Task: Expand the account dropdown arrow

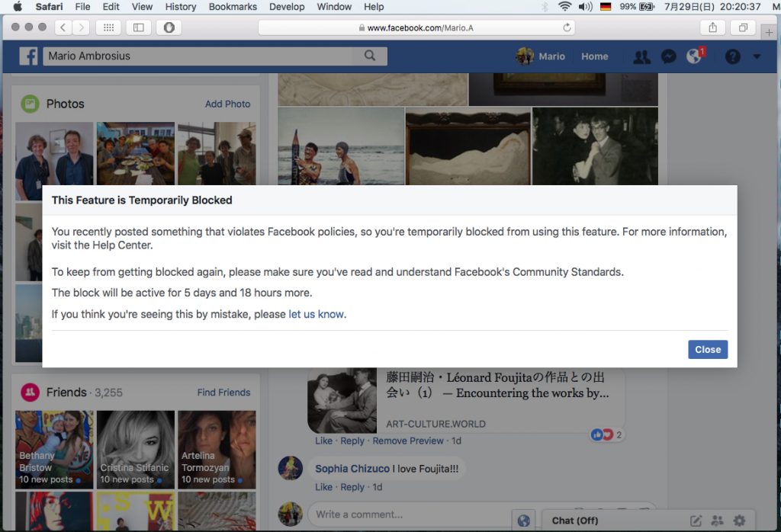Action: [x=757, y=56]
